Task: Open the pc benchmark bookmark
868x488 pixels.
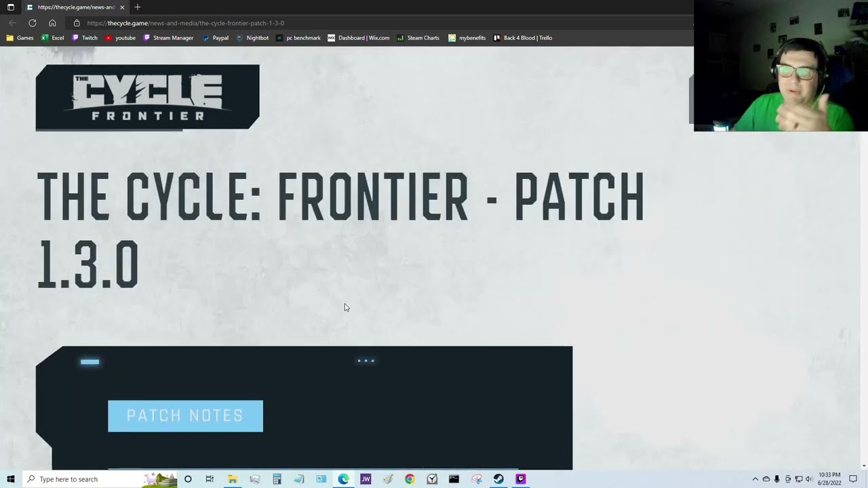Action: click(298, 38)
